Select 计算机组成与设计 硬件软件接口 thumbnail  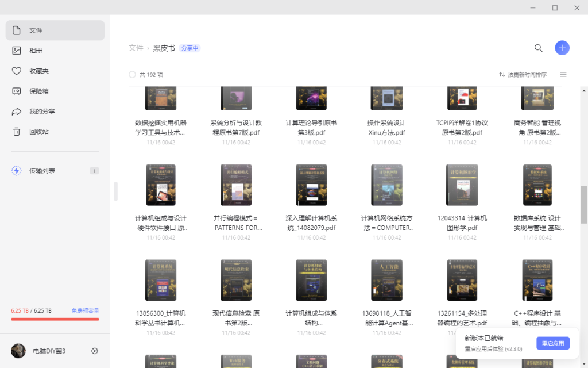point(161,185)
